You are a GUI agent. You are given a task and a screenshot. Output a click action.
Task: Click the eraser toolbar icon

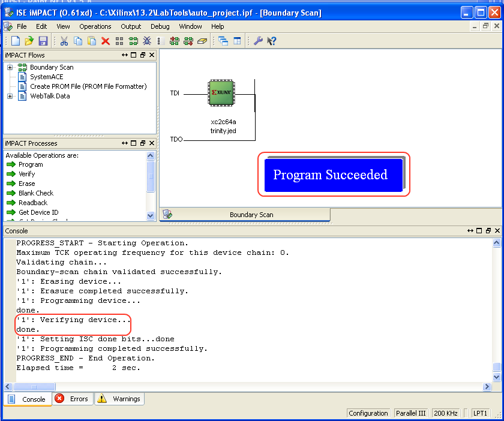[x=202, y=41]
